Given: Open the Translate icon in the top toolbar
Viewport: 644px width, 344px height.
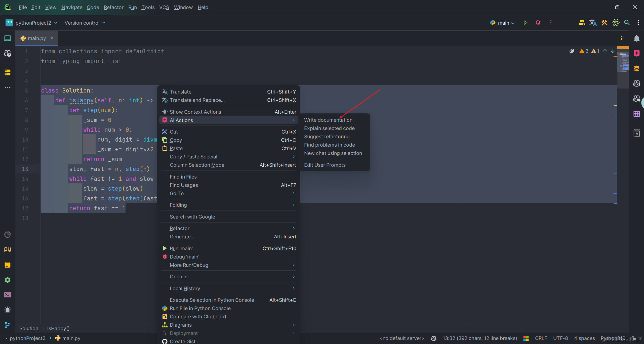Looking at the screenshot, I should coord(593,23).
